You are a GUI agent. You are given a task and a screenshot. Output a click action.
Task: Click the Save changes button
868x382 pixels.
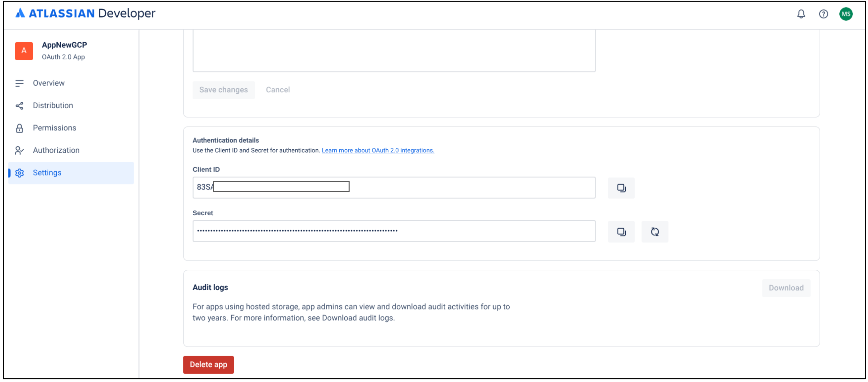[x=224, y=90]
